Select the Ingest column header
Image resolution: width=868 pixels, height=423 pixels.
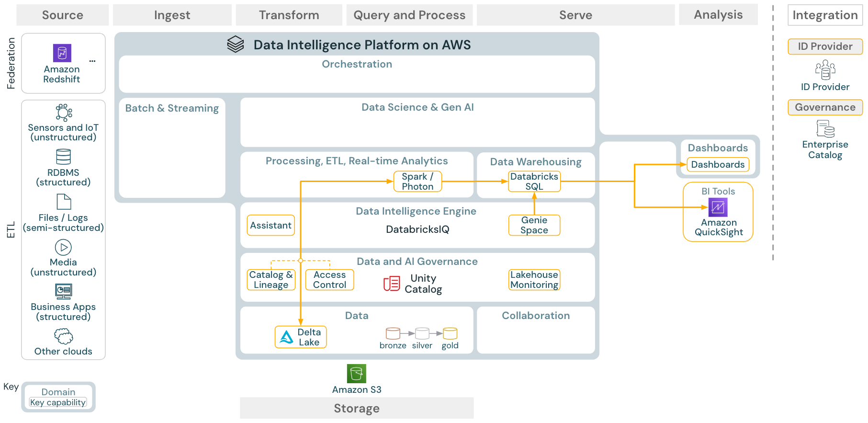172,15
